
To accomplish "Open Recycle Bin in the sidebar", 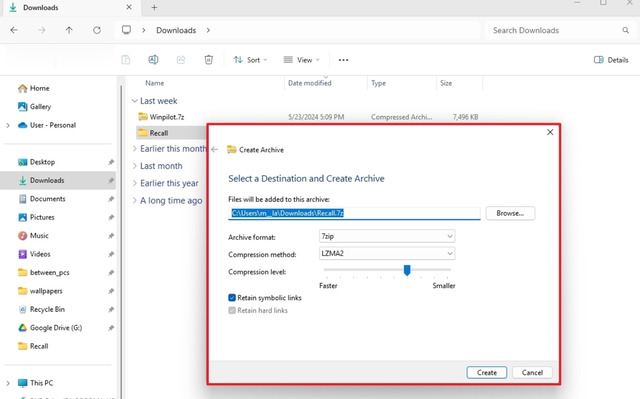I will pos(47,309).
